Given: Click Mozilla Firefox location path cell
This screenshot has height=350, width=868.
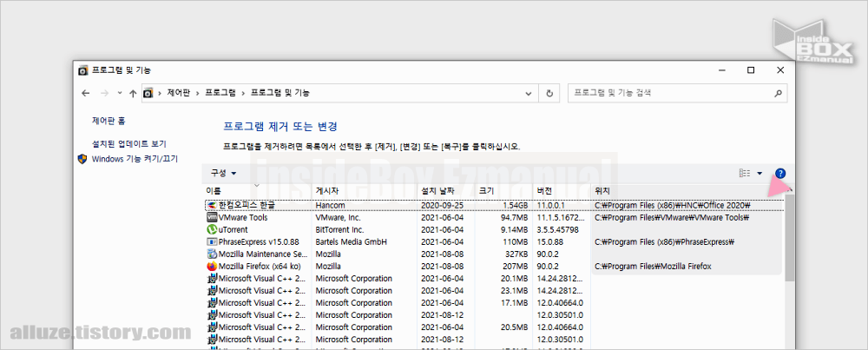Looking at the screenshot, I should pos(654,267).
